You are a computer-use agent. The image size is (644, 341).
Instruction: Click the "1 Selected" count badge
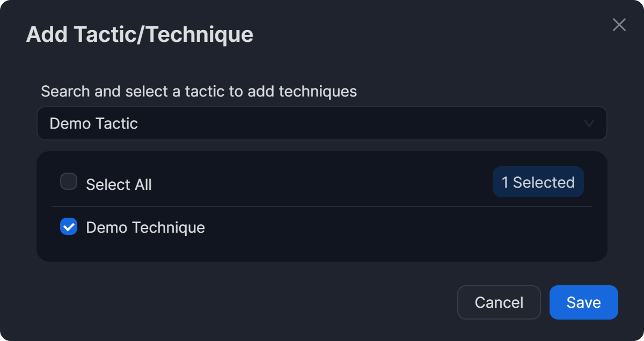click(538, 182)
